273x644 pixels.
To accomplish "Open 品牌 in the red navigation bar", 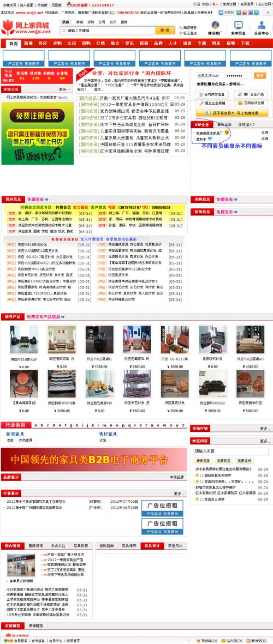I will tap(158, 43).
